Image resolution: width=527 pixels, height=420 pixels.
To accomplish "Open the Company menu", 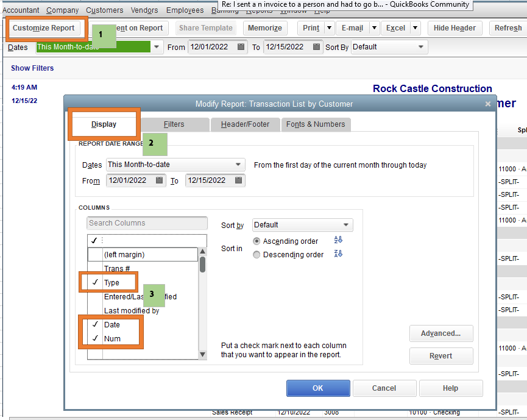I will coord(63,10).
